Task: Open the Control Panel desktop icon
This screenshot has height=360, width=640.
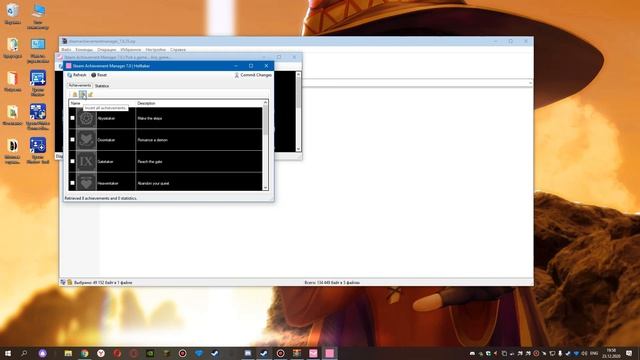Action: pos(38,51)
